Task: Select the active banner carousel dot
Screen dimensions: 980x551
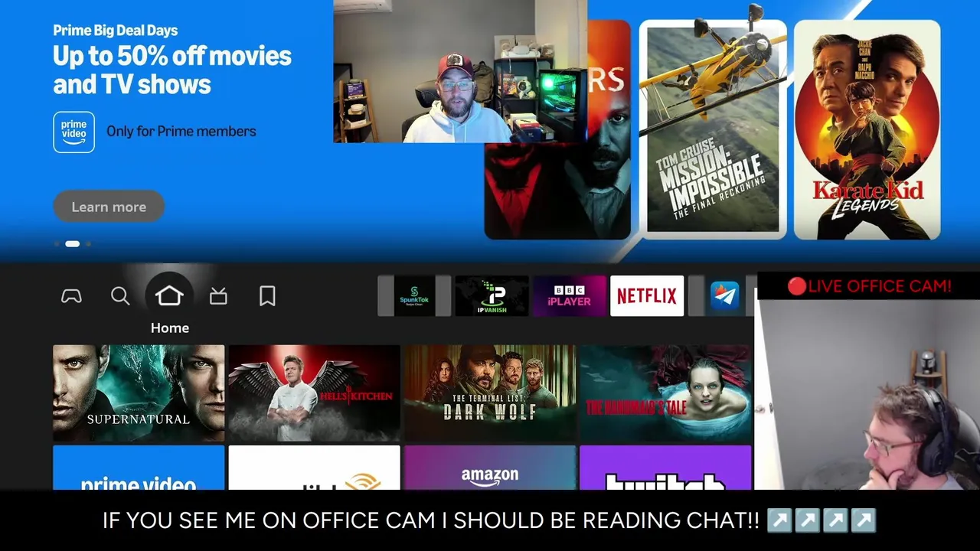Action: pyautogui.click(x=72, y=244)
